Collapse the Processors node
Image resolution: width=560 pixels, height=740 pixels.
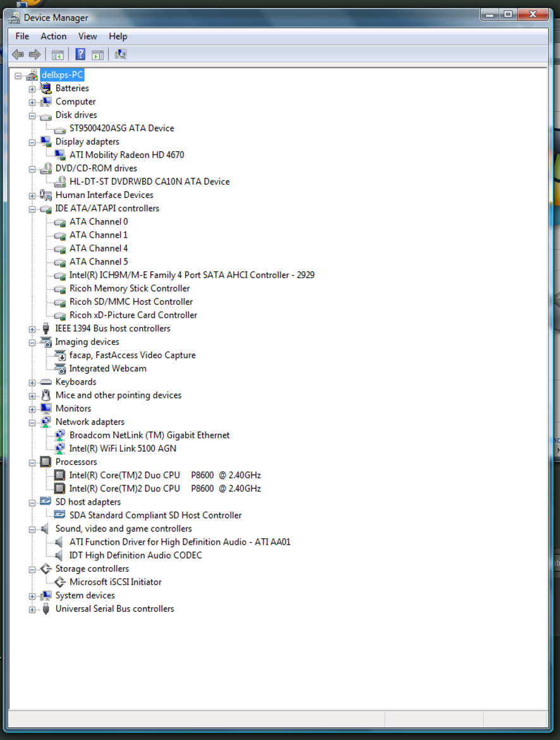tap(32, 462)
